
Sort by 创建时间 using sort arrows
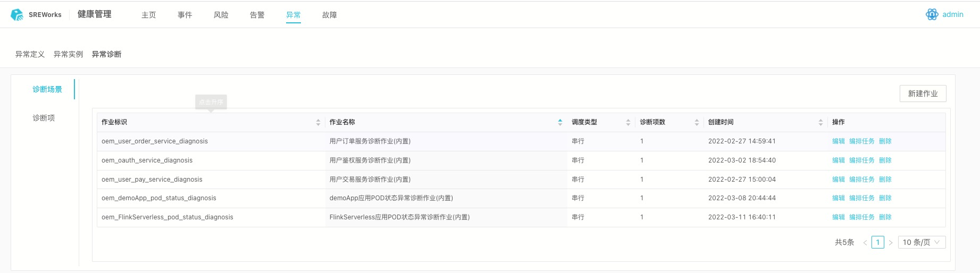(820, 122)
